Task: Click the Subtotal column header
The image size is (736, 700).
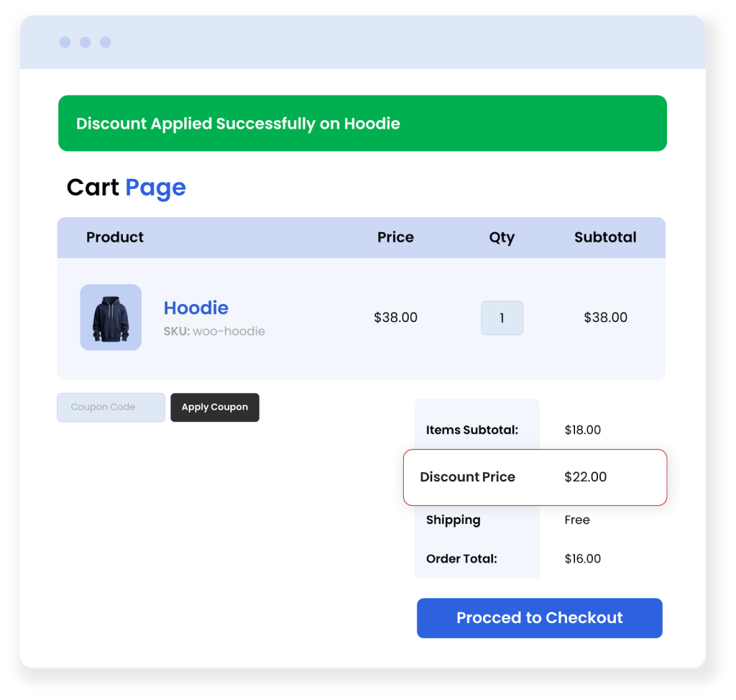Action: click(x=605, y=237)
